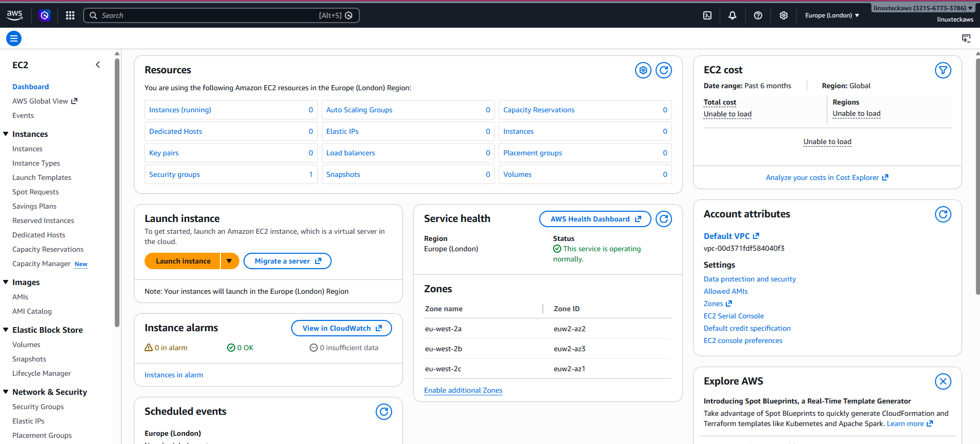The width and height of the screenshot is (980, 444).
Task: Toggle the blue hamburger navigation button
Action: [14, 38]
